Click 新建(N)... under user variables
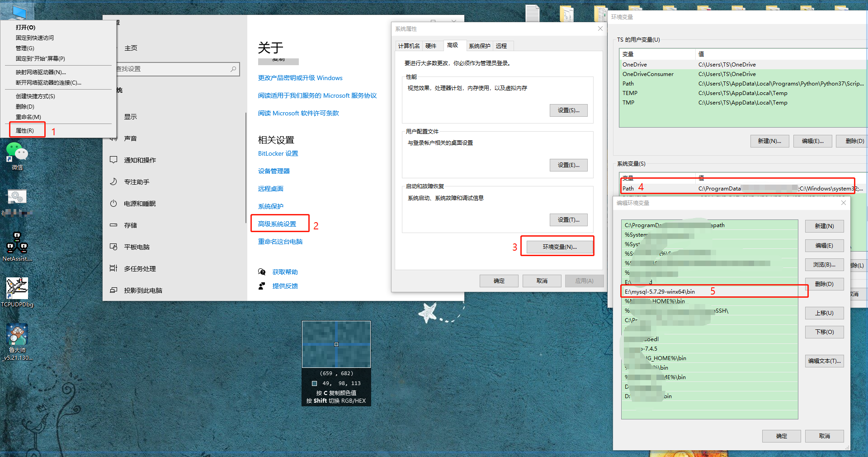The width and height of the screenshot is (868, 457). [x=769, y=141]
